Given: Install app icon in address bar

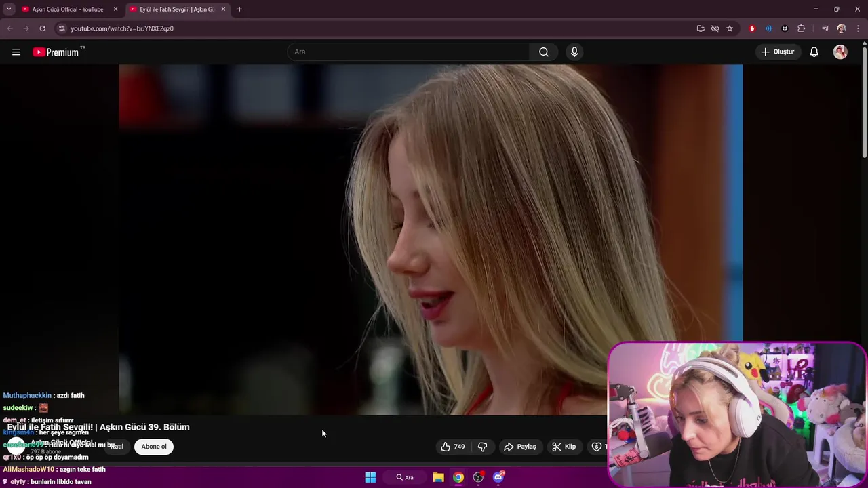Looking at the screenshot, I should tap(701, 28).
